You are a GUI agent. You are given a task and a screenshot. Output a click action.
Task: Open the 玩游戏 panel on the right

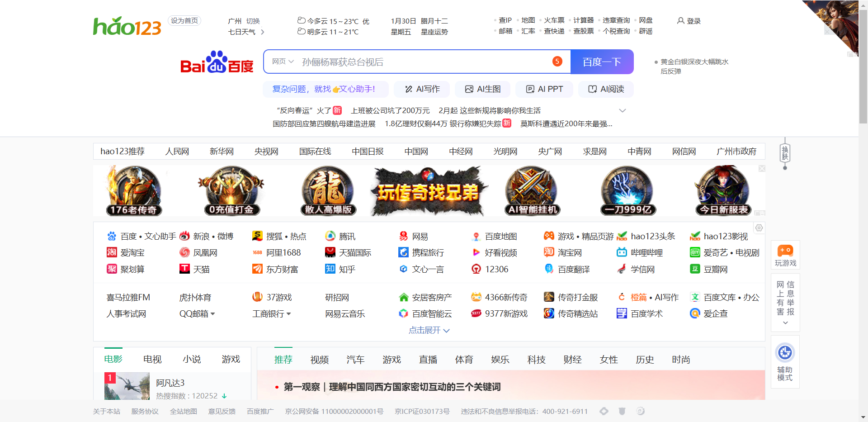click(x=785, y=255)
